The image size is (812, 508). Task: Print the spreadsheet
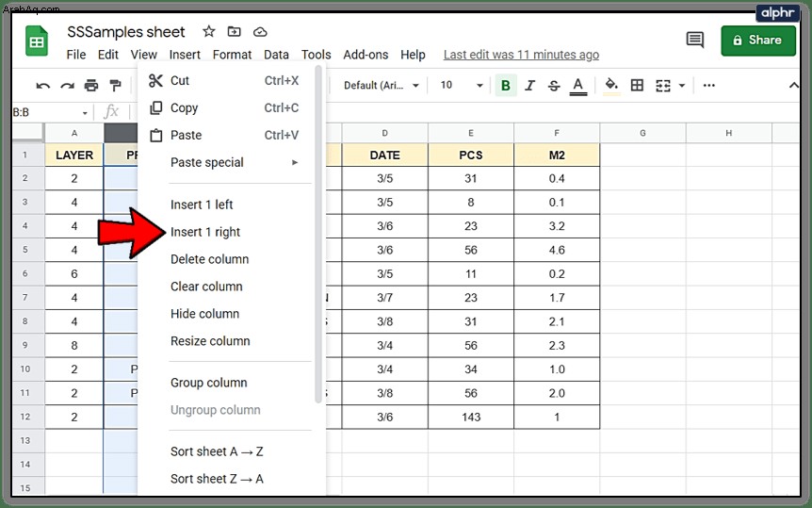coord(91,86)
